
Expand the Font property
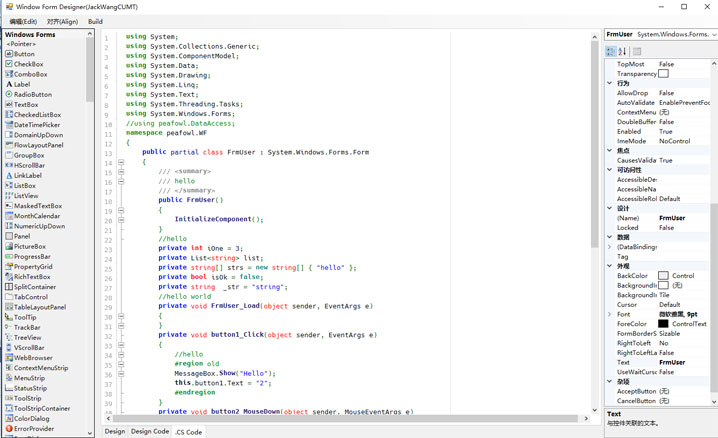point(609,314)
